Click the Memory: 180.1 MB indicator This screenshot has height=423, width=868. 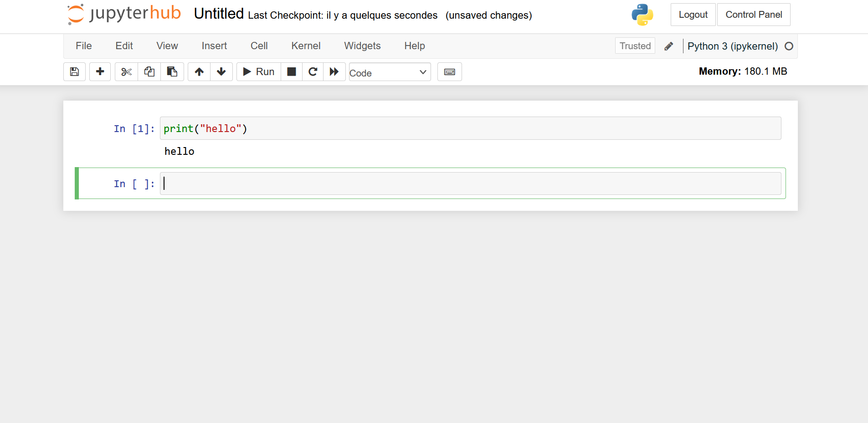tap(743, 71)
